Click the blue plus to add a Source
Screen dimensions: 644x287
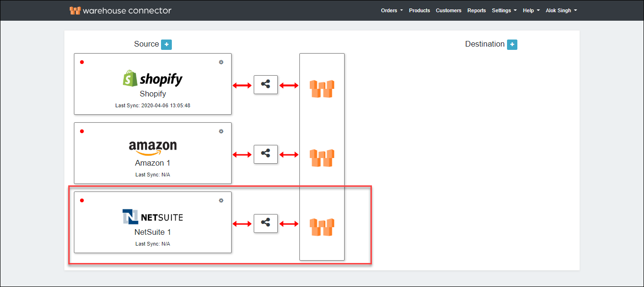(167, 44)
